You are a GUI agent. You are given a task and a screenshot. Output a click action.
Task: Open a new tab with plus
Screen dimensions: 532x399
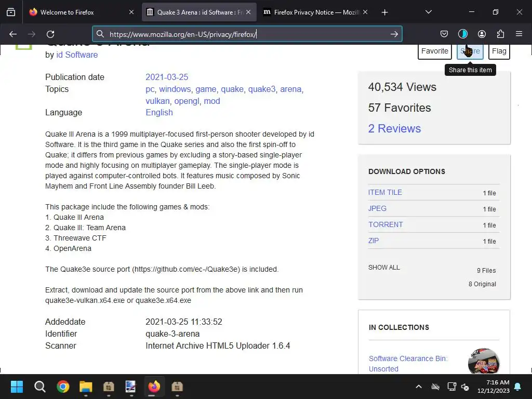point(384,12)
